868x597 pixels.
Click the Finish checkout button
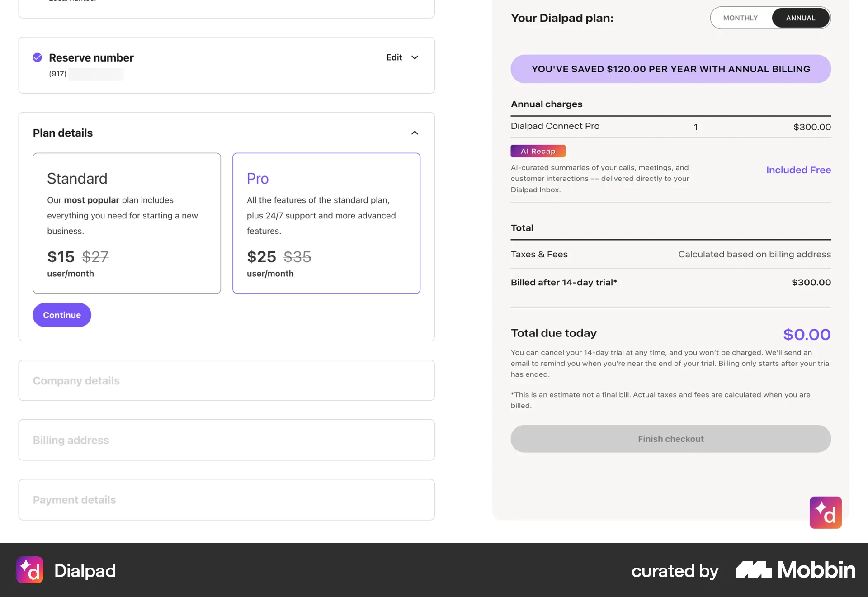coord(670,438)
